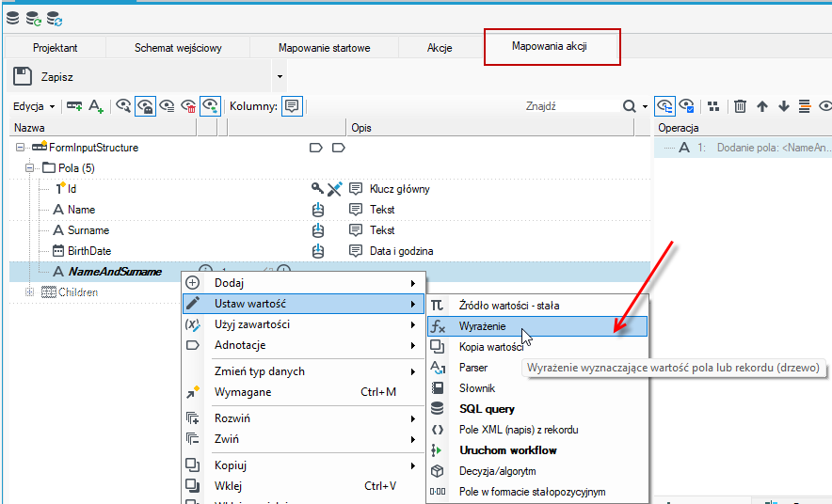Click the Zapisz floppy disk icon
The height and width of the screenshot is (504, 832).
(23, 76)
